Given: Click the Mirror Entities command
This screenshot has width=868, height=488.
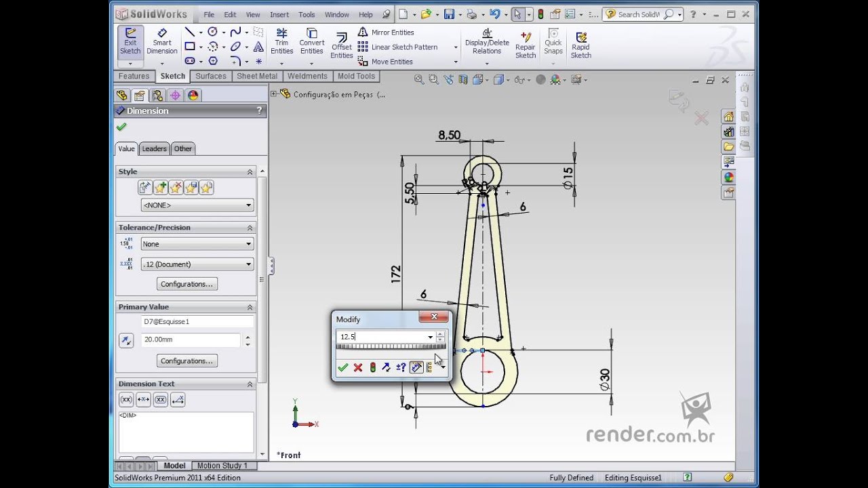Looking at the screenshot, I should [x=386, y=33].
